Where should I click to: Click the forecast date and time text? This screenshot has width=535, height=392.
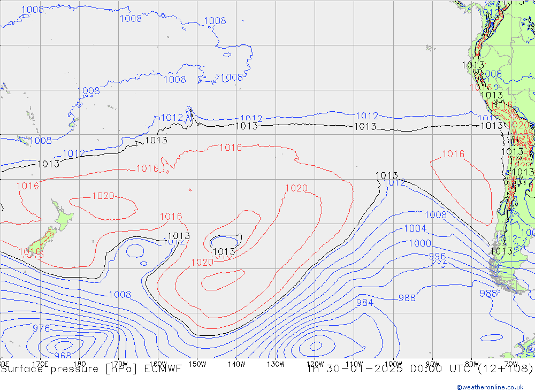[x=419, y=369]
